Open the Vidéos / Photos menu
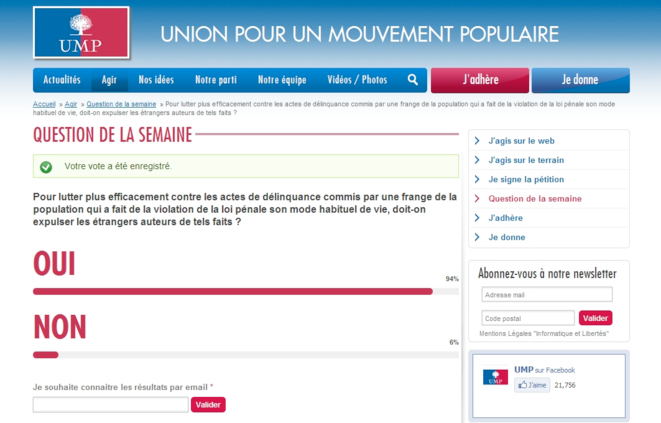This screenshot has height=423, width=661. 357,80
